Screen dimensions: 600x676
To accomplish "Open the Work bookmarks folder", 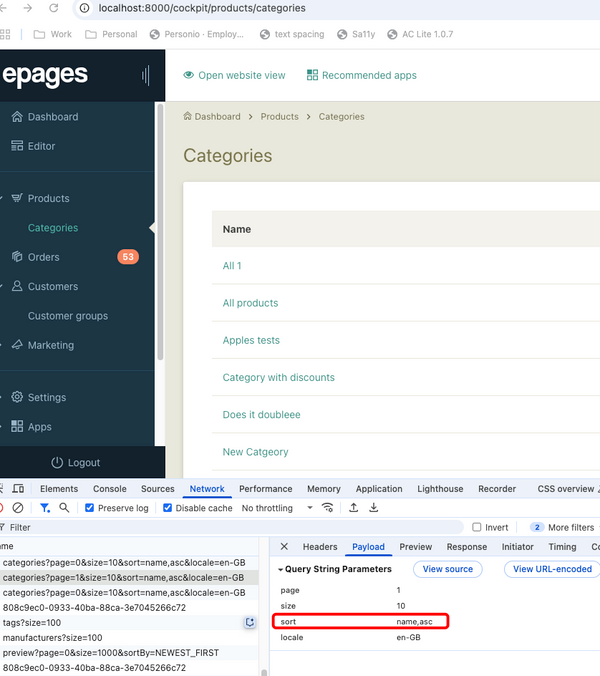I will (53, 34).
